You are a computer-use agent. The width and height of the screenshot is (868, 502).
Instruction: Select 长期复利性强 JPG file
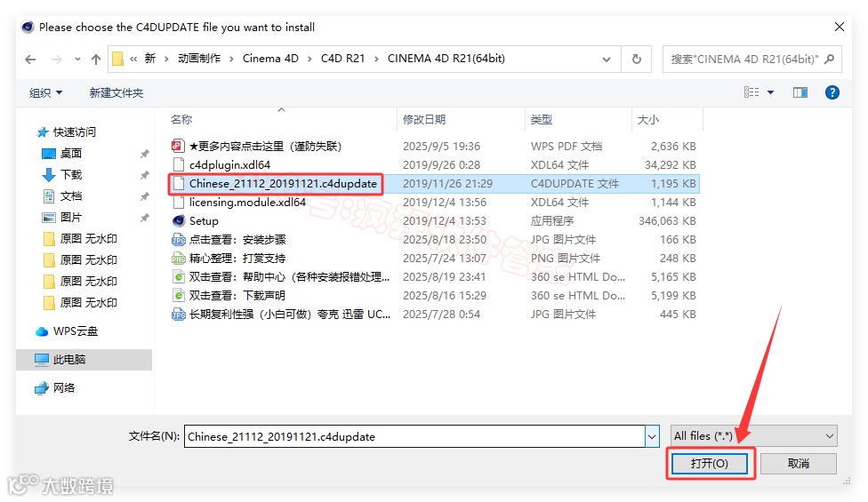290,315
